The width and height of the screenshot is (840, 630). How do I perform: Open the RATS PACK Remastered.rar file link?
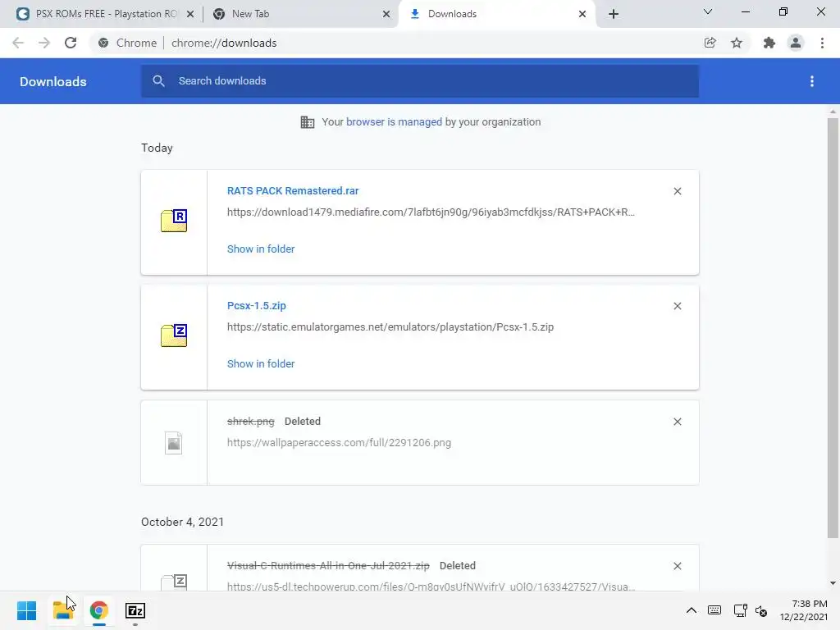(x=293, y=190)
